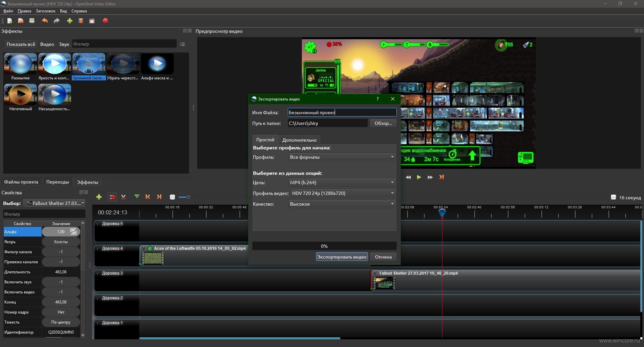The height and width of the screenshot is (347, 644).
Task: Open the Цель dropdown showing MP4 (h.264)
Action: point(342,183)
